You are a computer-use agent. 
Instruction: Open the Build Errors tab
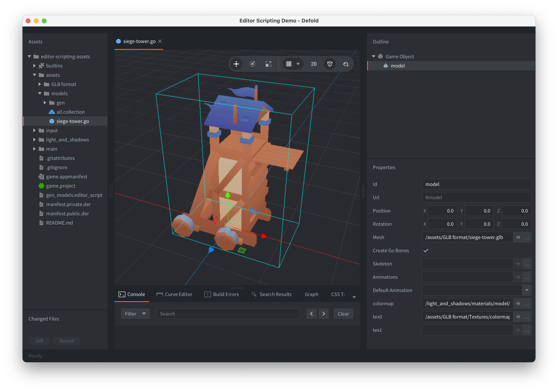pyautogui.click(x=222, y=294)
